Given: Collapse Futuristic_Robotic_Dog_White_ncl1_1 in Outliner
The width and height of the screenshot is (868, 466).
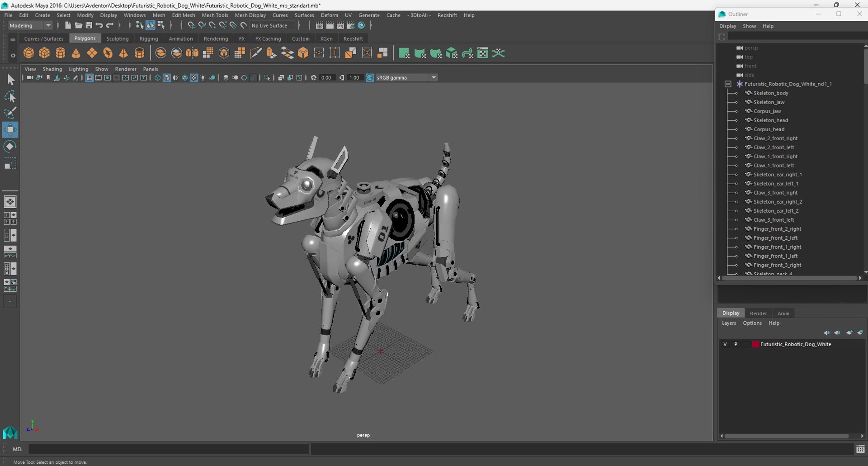Looking at the screenshot, I should [728, 84].
